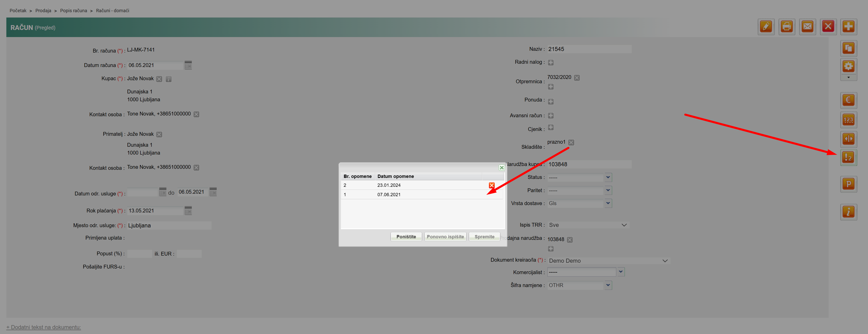Open the orange info icon in sidebar
Screen dimensions: 868x334
point(848,212)
